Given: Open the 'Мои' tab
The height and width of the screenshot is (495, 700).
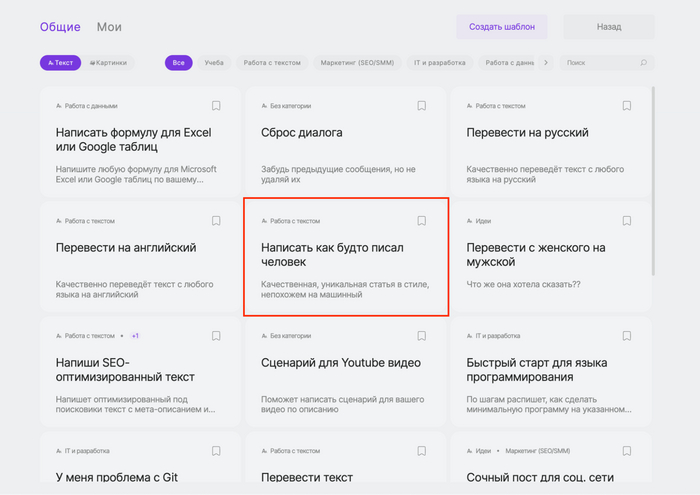Looking at the screenshot, I should point(109,27).
